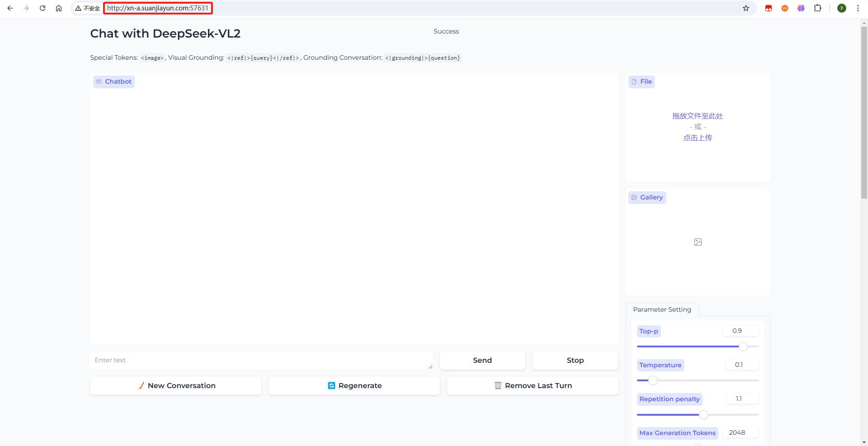Open the orange circular extension icon
The image size is (868, 446).
coord(785,8)
